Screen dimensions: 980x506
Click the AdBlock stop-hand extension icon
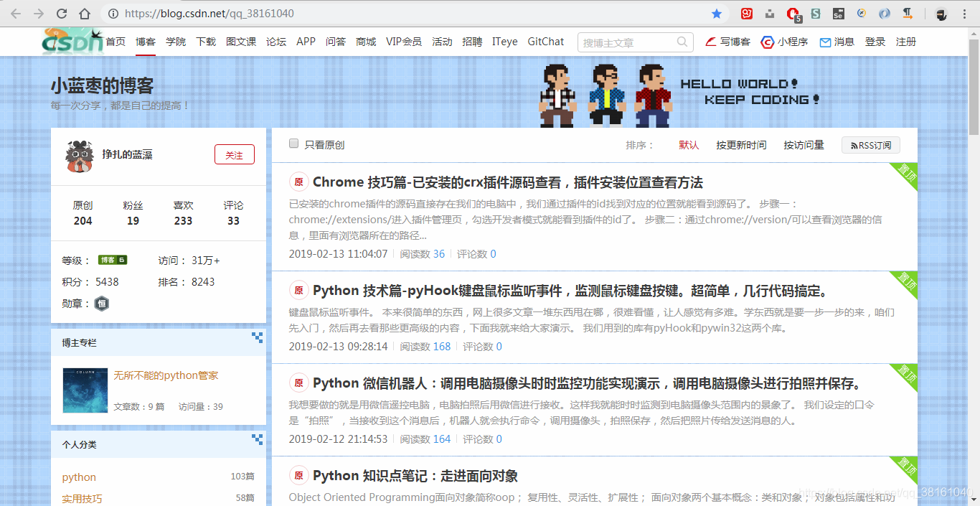(793, 13)
